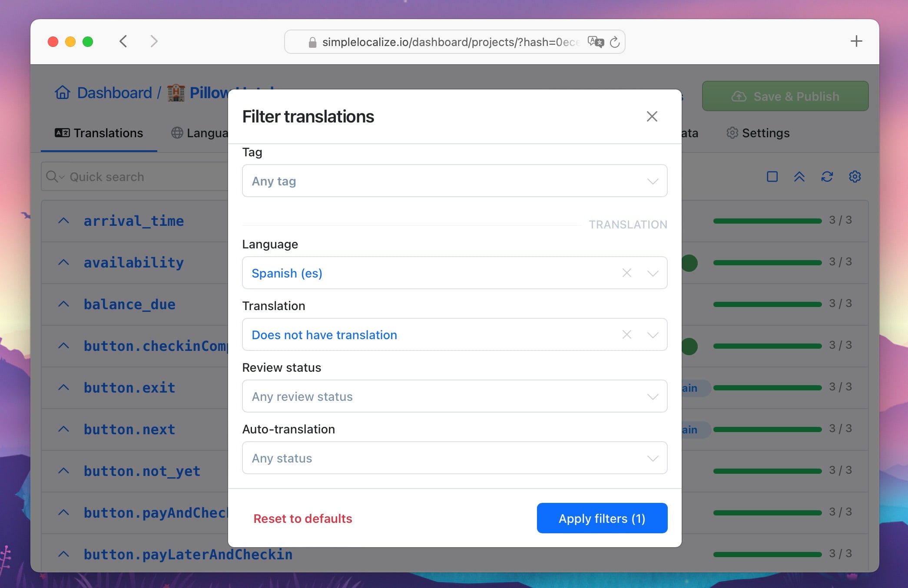Click the balance_due key name
Screen dimensions: 908x588
(x=129, y=304)
